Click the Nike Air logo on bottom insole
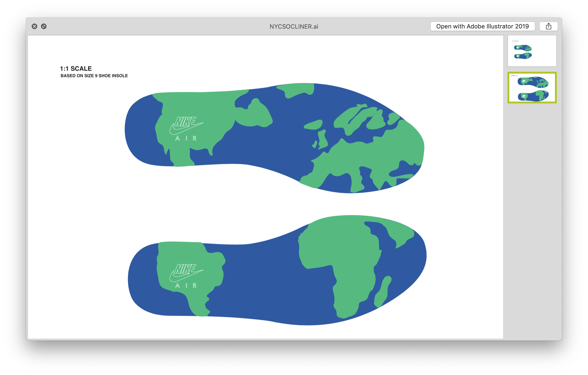This screenshot has height=375, width=588. coord(186,276)
